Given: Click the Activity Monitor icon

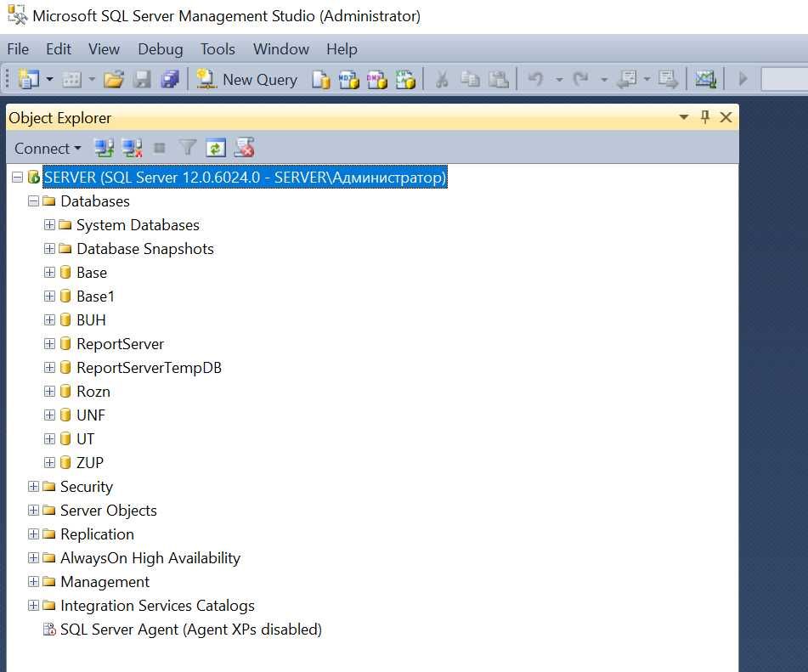Looking at the screenshot, I should 705,79.
